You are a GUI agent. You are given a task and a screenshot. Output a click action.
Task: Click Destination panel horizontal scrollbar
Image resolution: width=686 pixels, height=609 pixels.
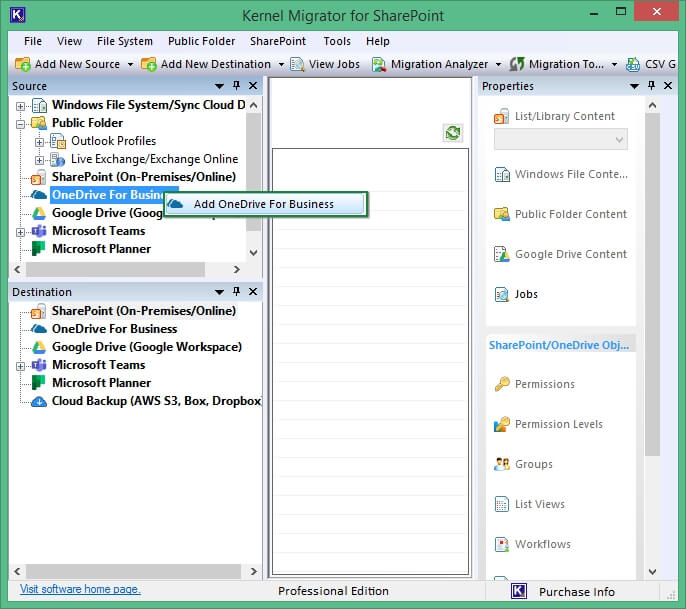click(133, 571)
